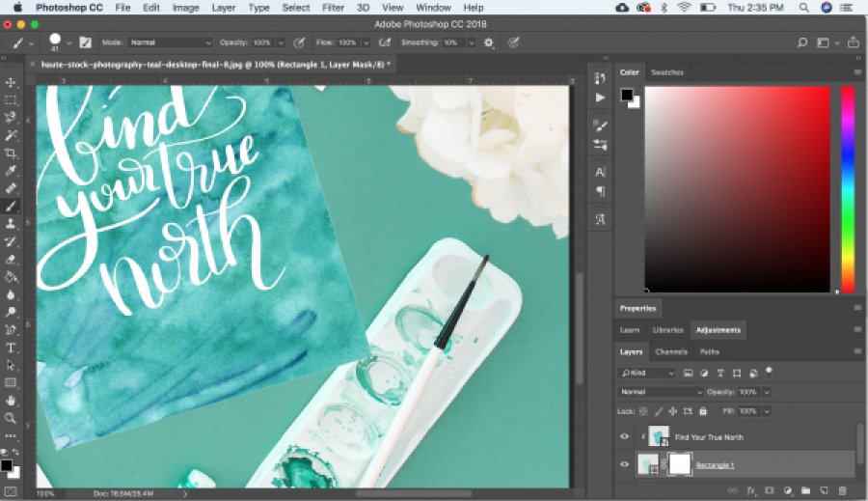Viewport: 868px width, 501px height.
Task: Activate the Zoom tool
Action: coord(12,418)
